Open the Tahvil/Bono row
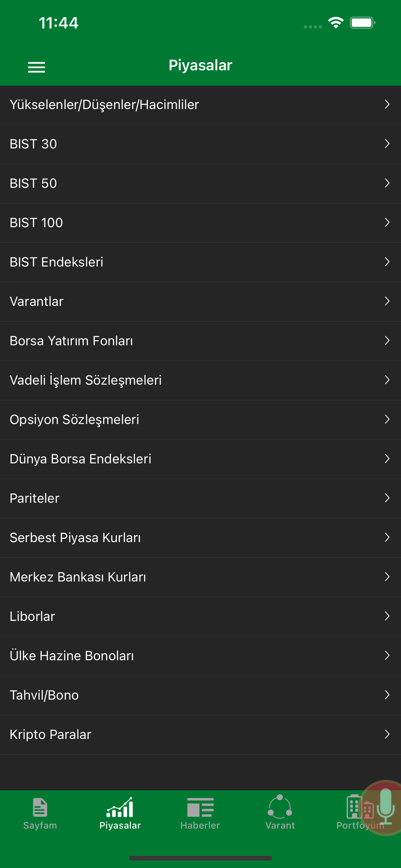 [200, 695]
